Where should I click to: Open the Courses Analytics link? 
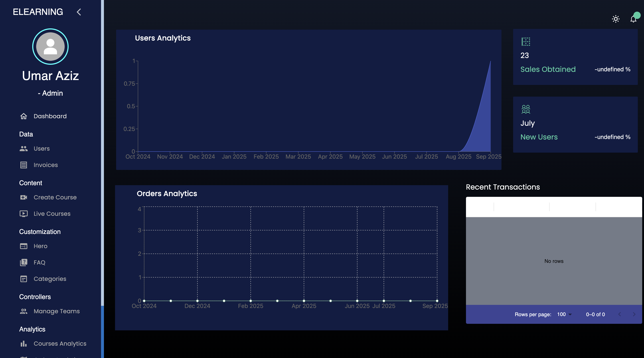[60, 343]
